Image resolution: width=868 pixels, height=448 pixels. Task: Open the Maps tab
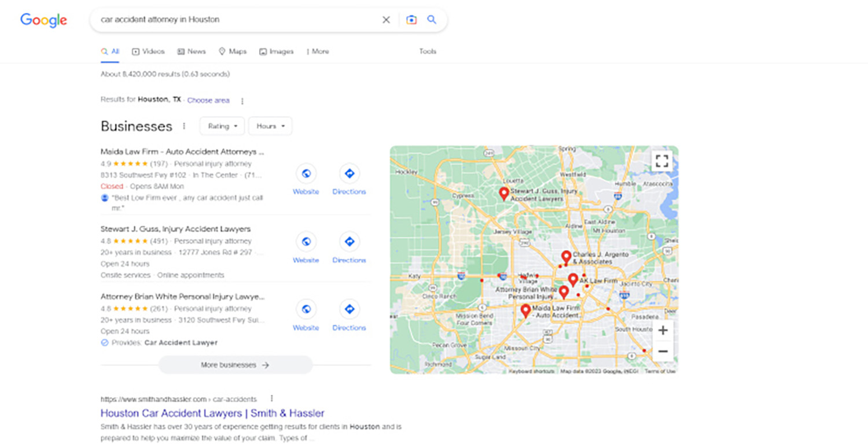point(233,51)
